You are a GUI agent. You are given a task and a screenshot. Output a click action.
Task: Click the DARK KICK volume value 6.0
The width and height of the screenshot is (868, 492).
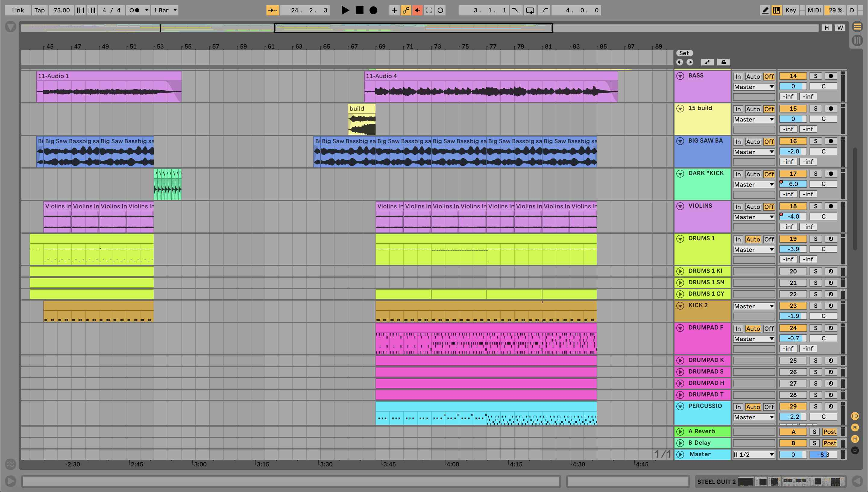(x=793, y=184)
